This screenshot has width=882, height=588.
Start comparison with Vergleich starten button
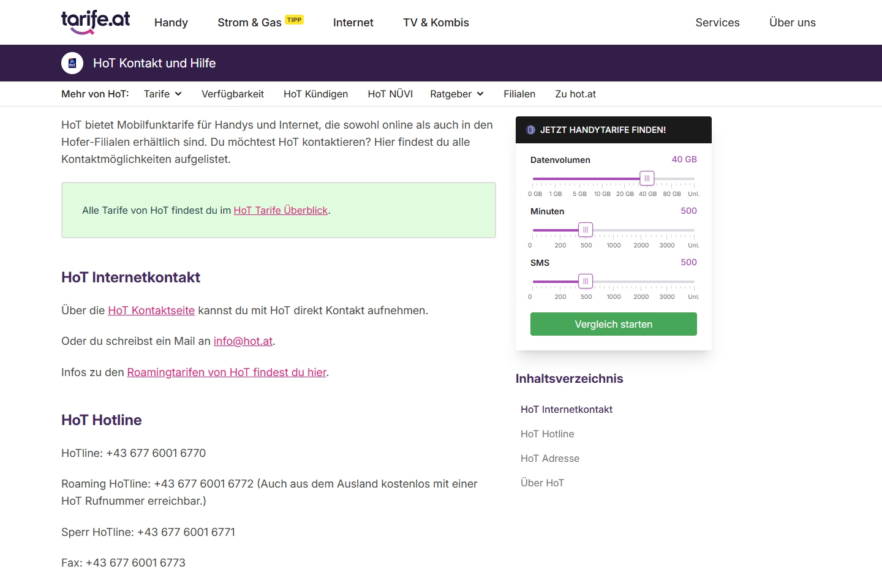[x=613, y=324]
